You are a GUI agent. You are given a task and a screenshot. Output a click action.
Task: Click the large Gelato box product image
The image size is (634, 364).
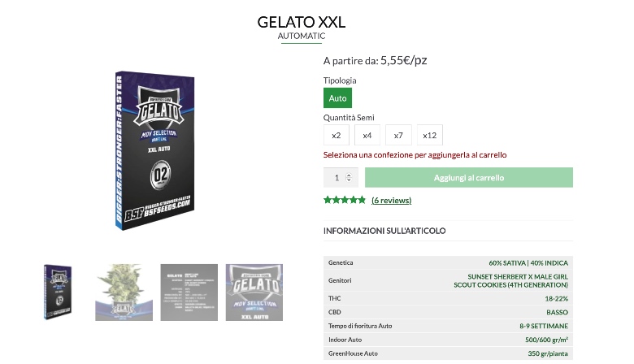pyautogui.click(x=154, y=150)
